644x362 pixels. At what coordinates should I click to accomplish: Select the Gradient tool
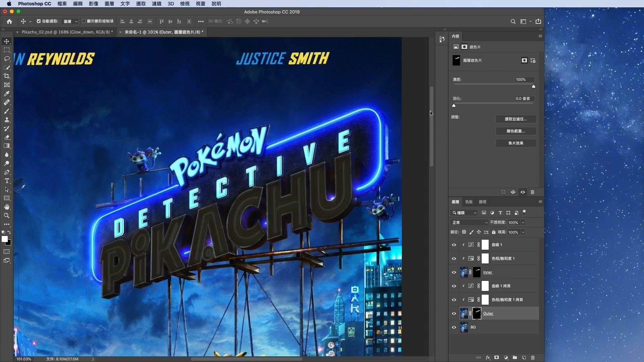click(7, 146)
